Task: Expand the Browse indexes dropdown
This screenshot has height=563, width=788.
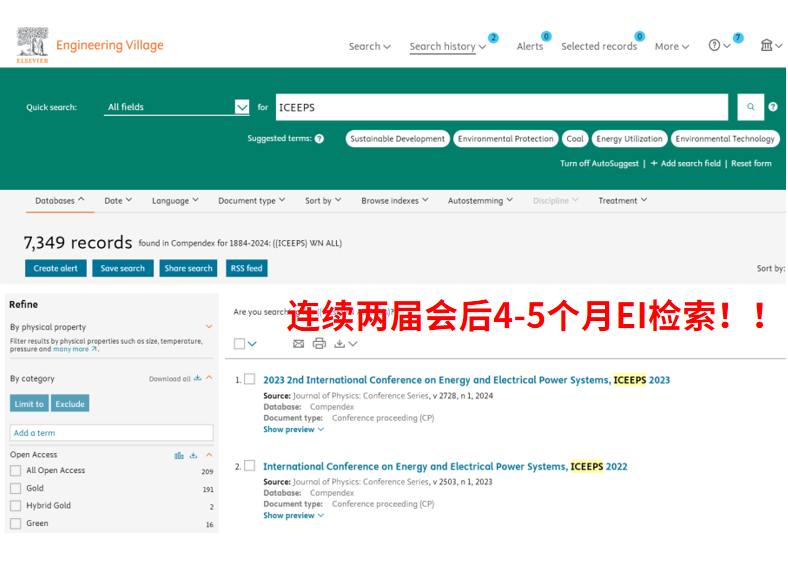Action: click(395, 201)
